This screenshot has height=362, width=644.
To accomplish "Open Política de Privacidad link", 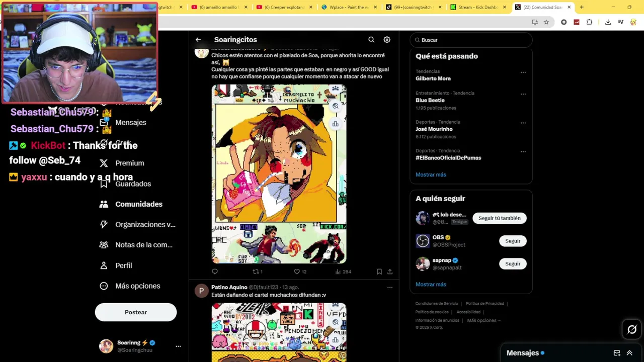I will point(485,304).
